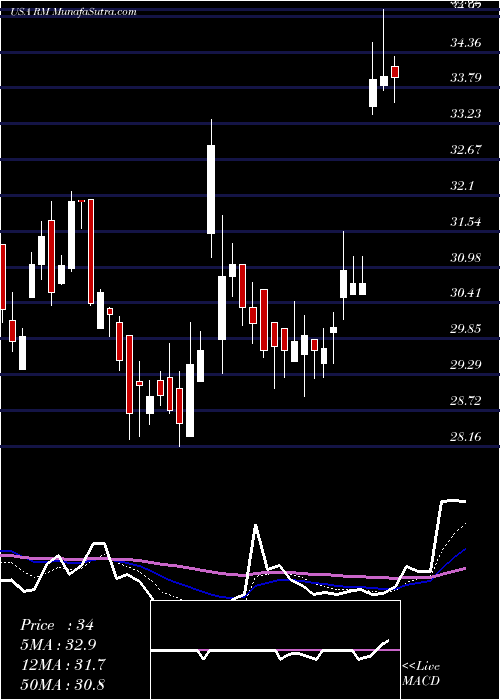Click the MACD inset chart panel
This screenshot has width=500, height=700.
point(275,650)
